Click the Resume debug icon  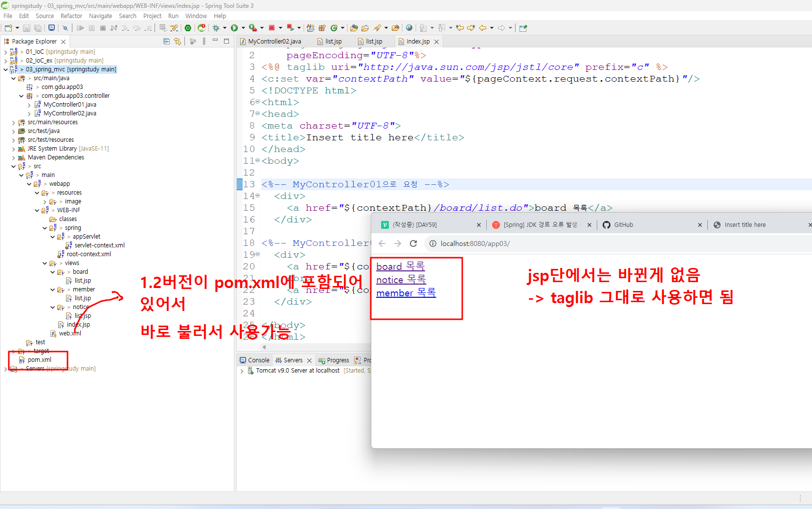coord(81,28)
